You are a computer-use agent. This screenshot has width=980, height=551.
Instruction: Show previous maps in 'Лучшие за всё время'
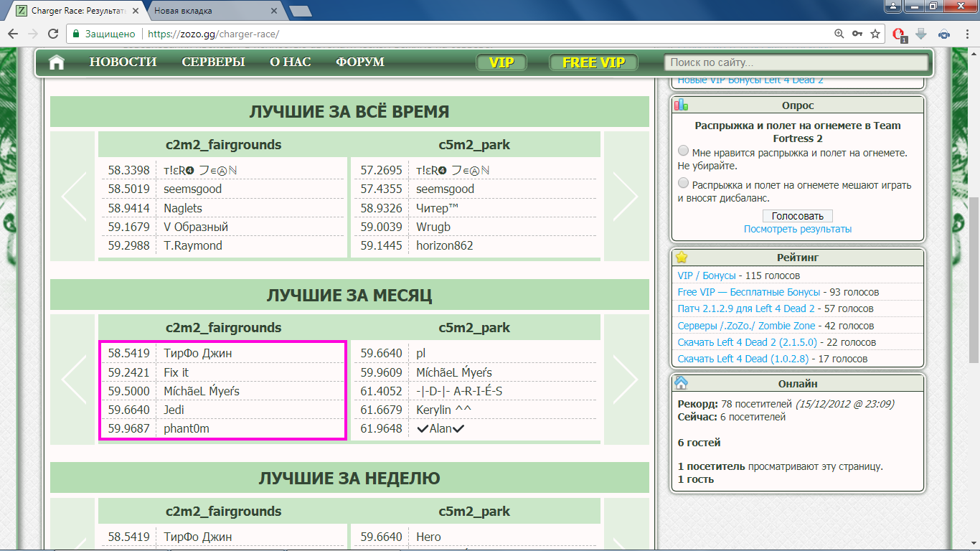[72, 195]
